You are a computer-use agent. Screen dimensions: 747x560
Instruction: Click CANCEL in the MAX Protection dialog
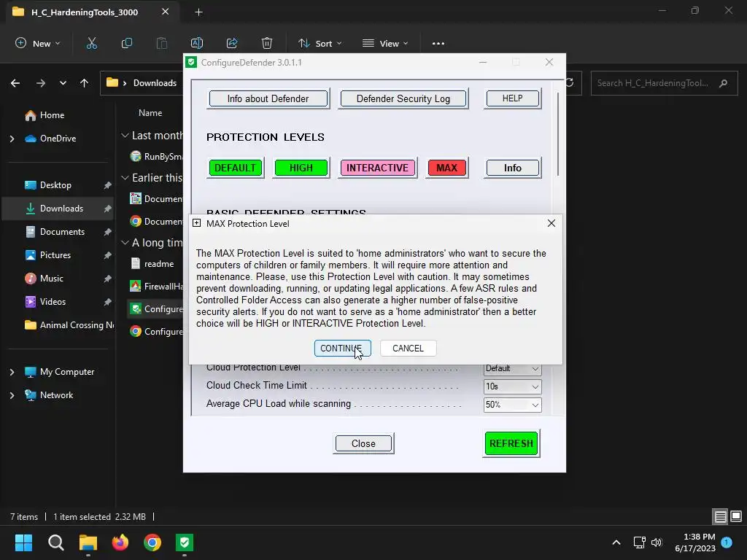click(408, 348)
